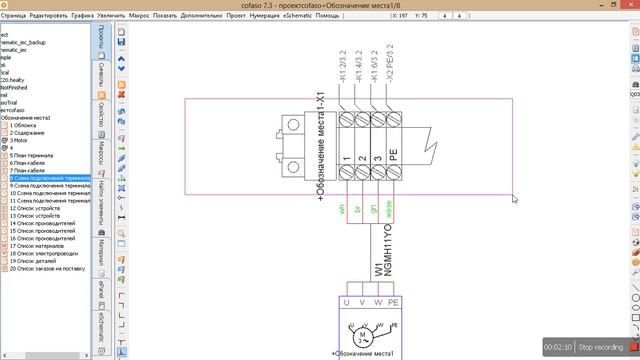640x360 pixels.
Task: Select page 14 Список проводителей
Action: (x=42, y=223)
